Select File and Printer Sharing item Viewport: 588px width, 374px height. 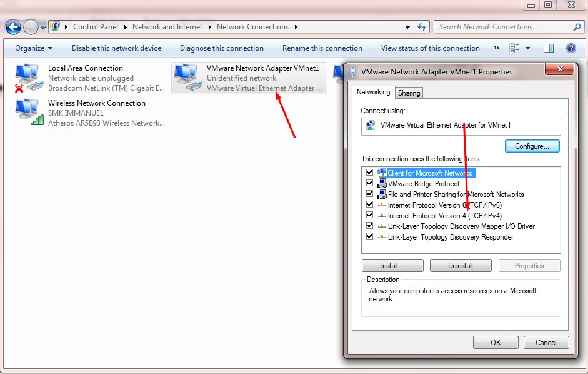click(x=456, y=194)
